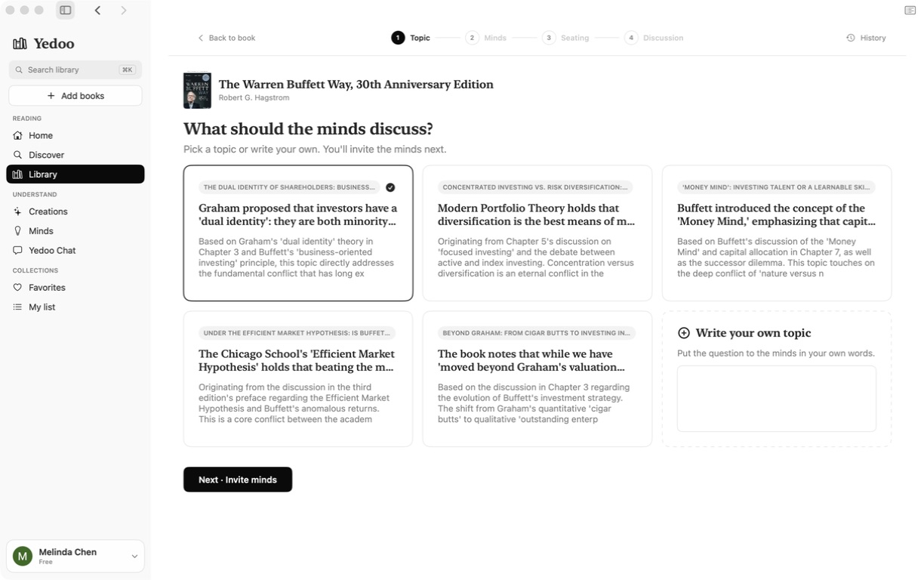
Task: Go forward with the right arrow
Action: pos(124,11)
